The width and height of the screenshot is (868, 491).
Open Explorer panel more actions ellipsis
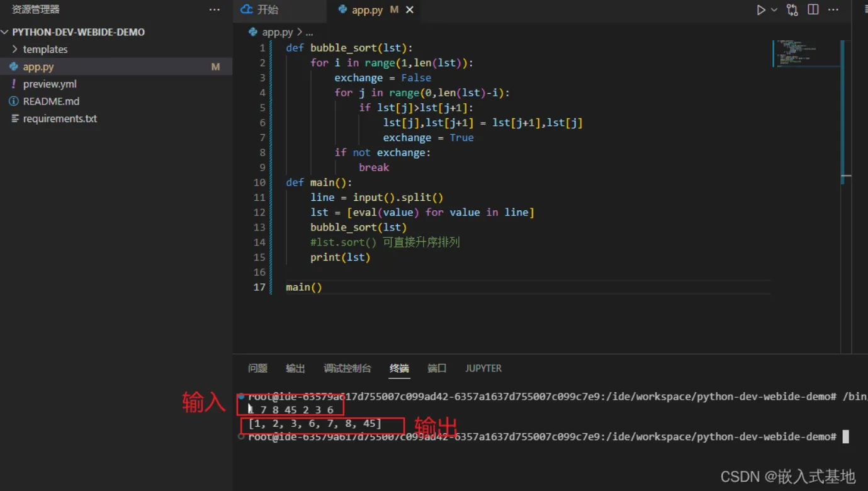tap(215, 10)
